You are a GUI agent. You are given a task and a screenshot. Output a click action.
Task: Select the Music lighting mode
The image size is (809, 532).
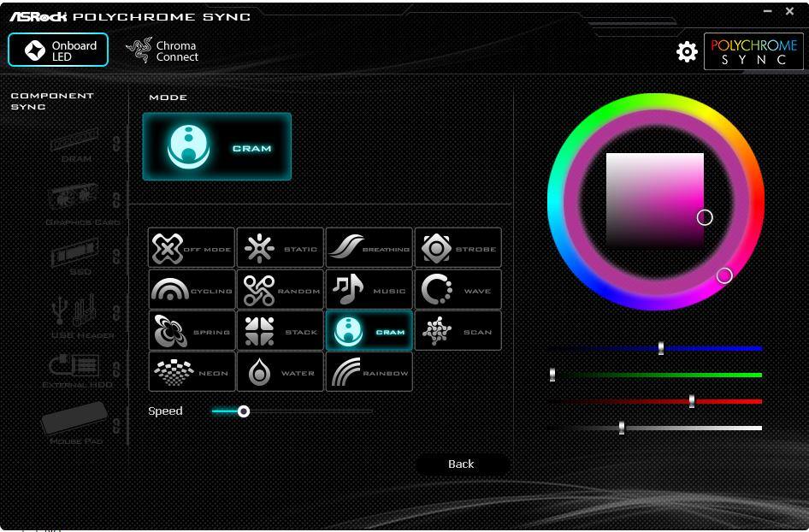pyautogui.click(x=369, y=290)
